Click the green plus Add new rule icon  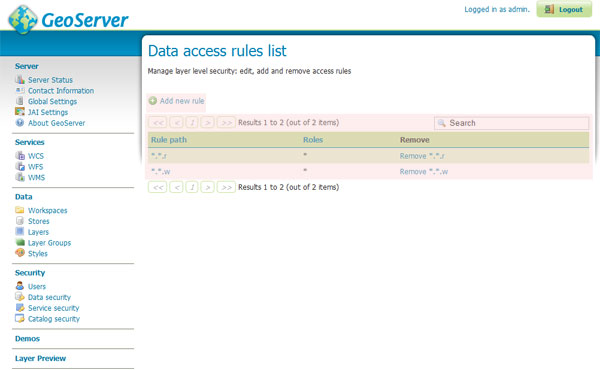pos(153,101)
